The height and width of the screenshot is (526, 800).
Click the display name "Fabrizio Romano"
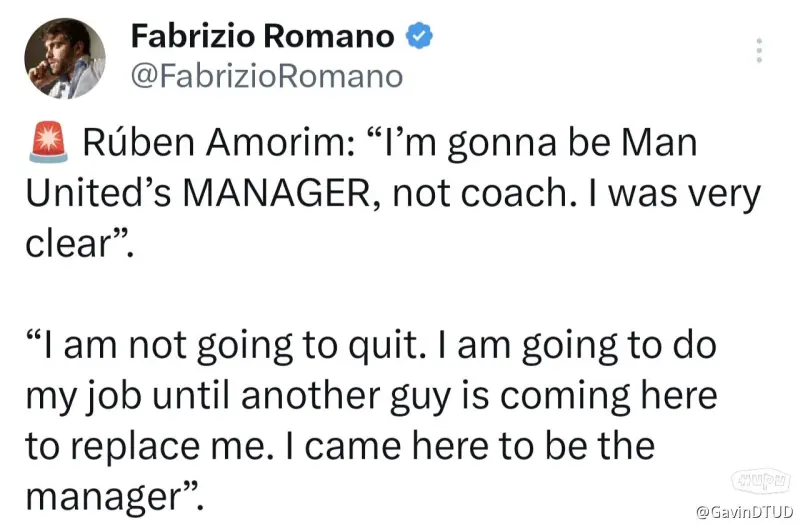coord(262,37)
